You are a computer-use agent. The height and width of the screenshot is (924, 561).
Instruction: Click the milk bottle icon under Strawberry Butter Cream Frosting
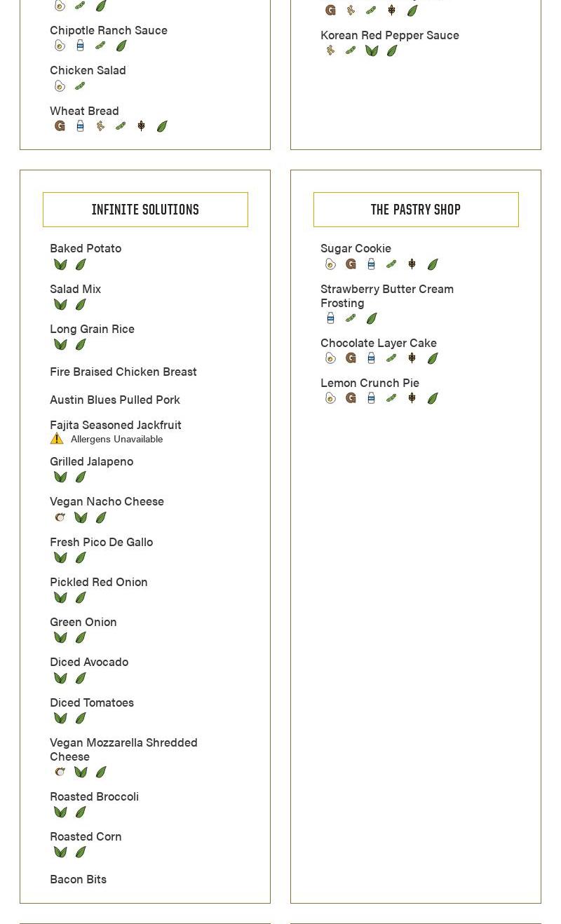tap(330, 318)
